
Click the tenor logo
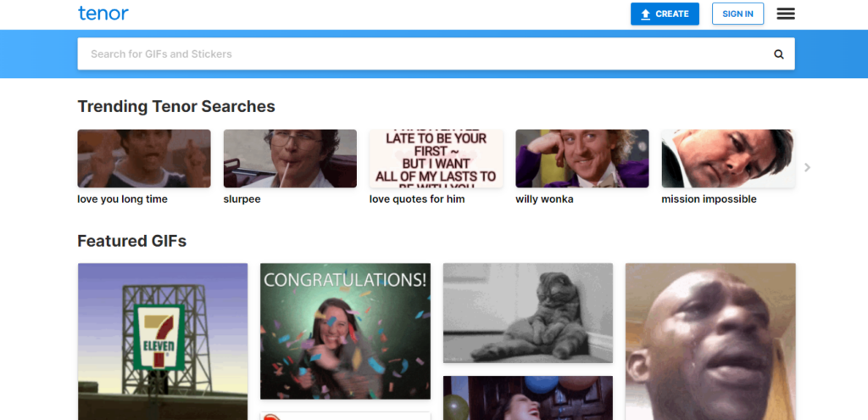tap(103, 14)
